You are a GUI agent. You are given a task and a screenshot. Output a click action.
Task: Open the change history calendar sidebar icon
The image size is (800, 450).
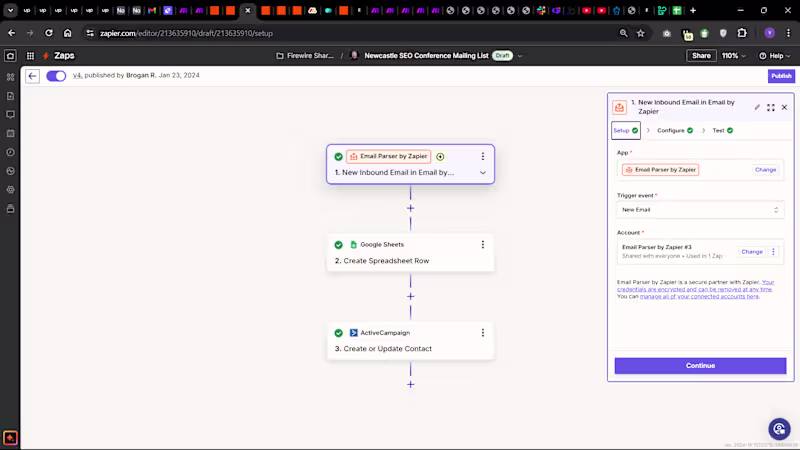tap(10, 134)
